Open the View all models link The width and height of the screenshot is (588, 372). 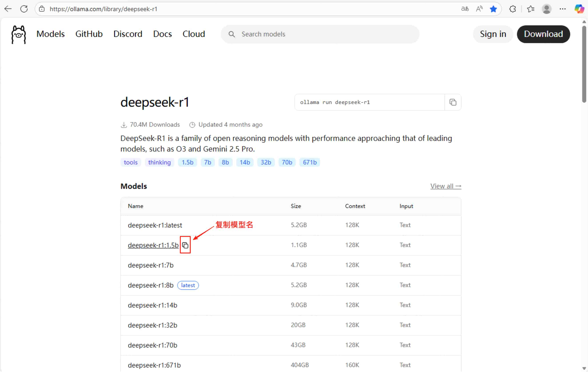(445, 186)
